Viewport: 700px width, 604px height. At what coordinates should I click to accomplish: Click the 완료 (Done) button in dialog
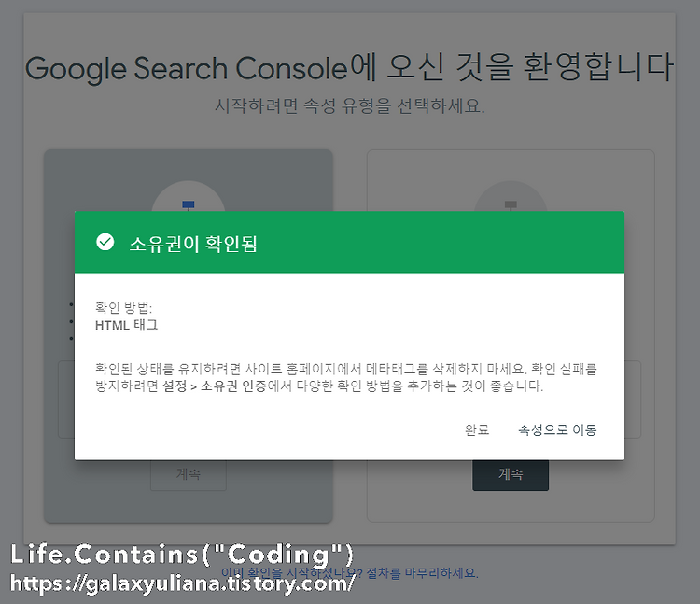coord(477,429)
